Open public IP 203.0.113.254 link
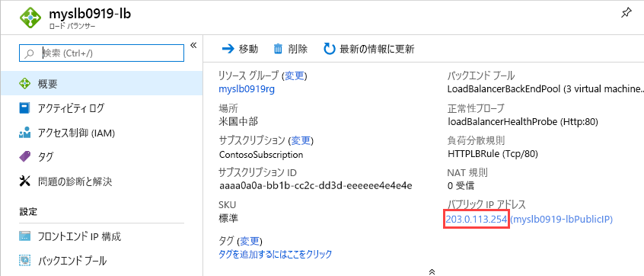This screenshot has height=276, width=644. click(x=477, y=220)
